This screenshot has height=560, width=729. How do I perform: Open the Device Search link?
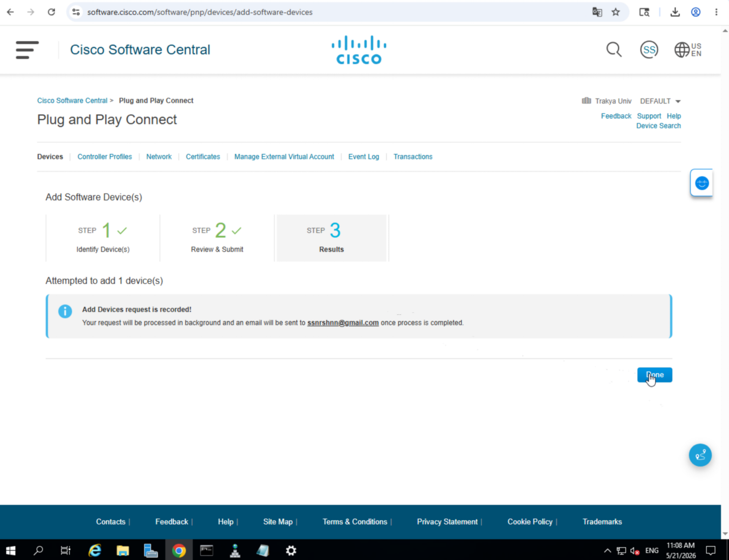point(658,126)
